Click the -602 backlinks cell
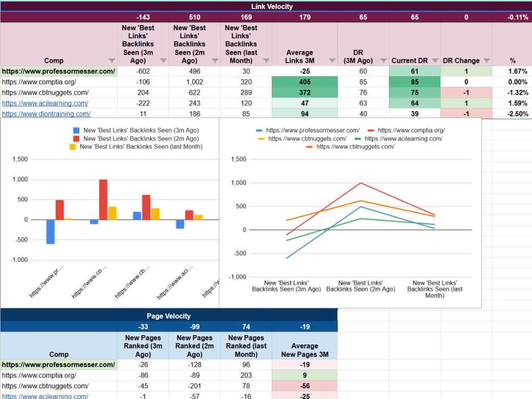The image size is (532, 399). [x=143, y=71]
